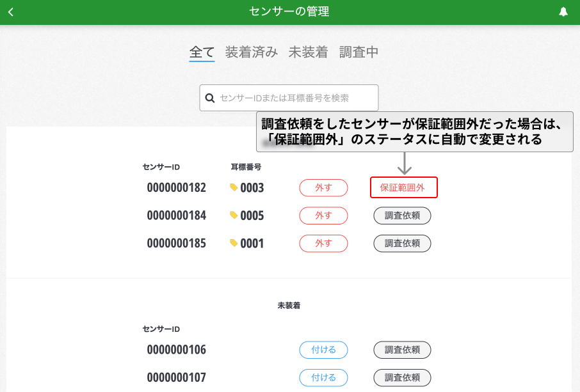Select the 全て tab
Image resolution: width=580 pixels, height=392 pixels.
(x=202, y=52)
